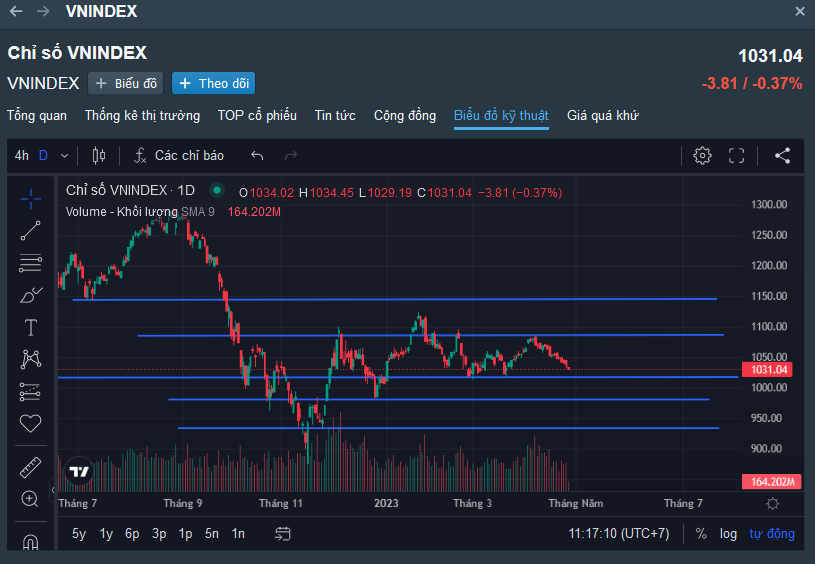Select the blue horizontal line near 1150

(395, 299)
